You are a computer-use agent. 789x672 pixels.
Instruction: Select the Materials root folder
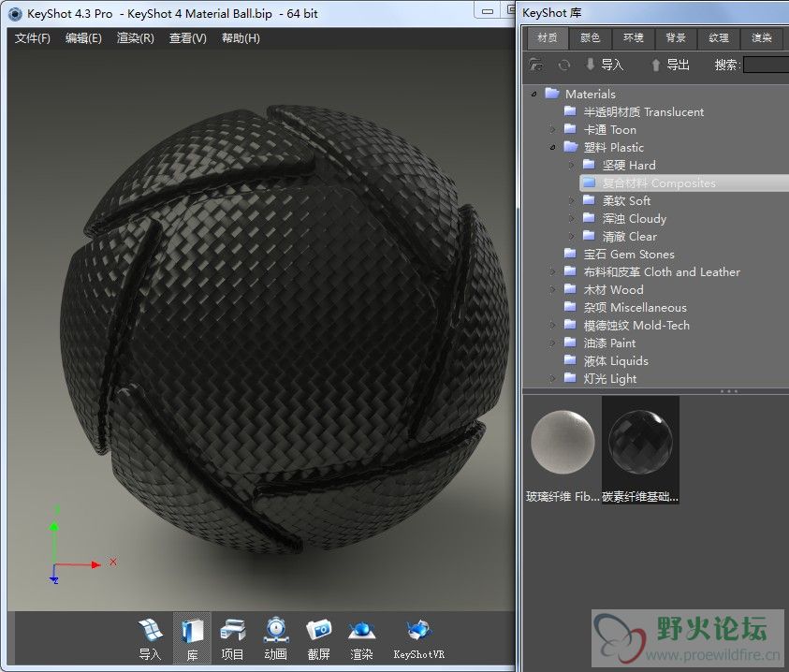tap(580, 95)
